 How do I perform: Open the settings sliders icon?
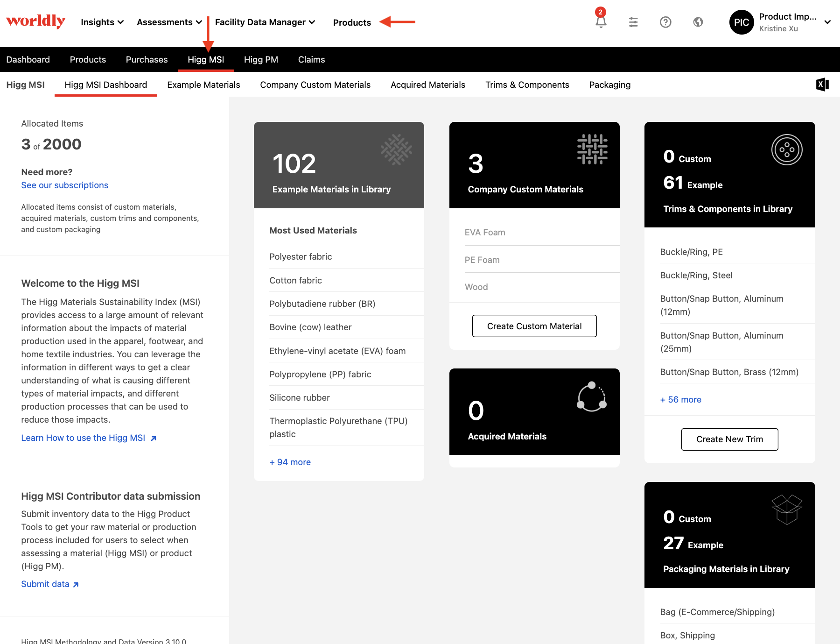coord(633,22)
